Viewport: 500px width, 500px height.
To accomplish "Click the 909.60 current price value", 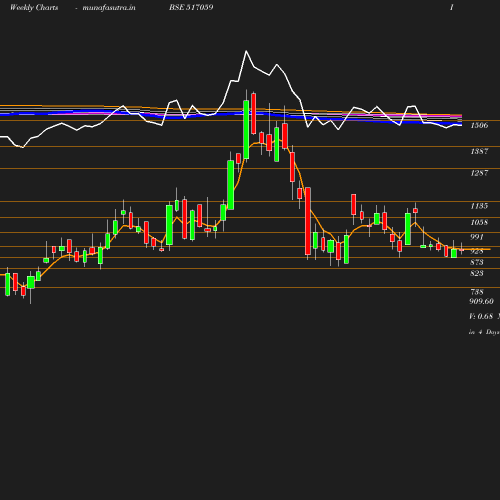I will point(481,301).
